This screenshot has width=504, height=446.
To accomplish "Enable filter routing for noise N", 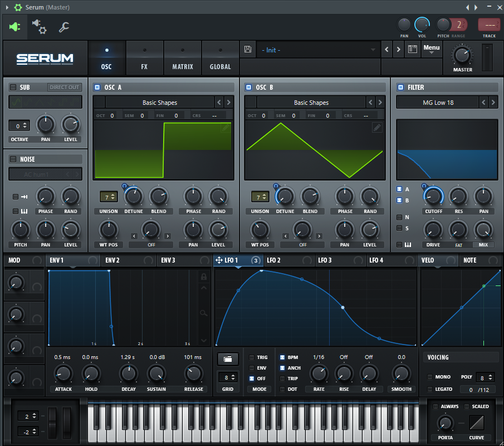I will pyautogui.click(x=399, y=217).
